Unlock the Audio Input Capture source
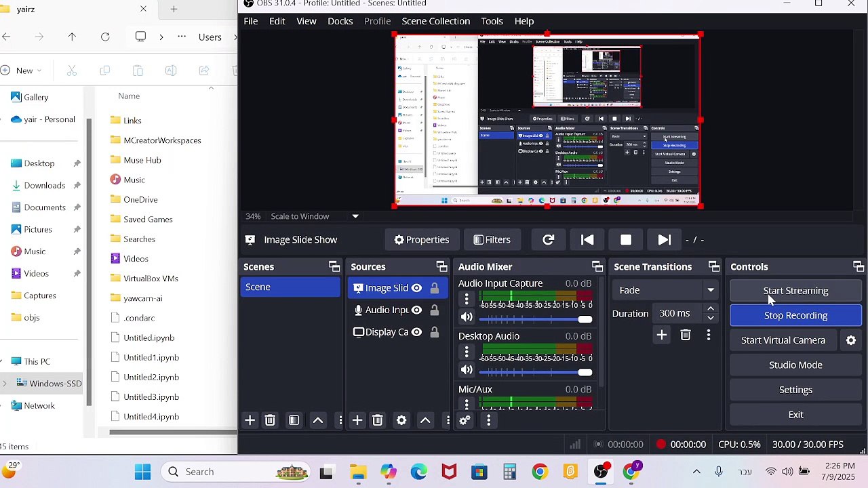This screenshot has height=488, width=868. (x=434, y=310)
